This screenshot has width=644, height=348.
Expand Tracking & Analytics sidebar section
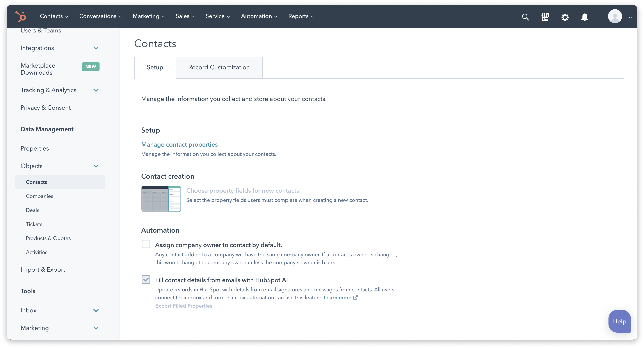(96, 90)
